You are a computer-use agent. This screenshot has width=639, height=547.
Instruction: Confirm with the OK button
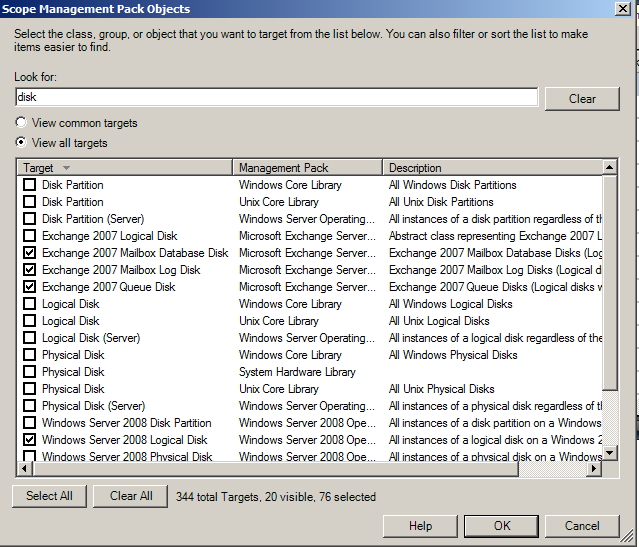tap(501, 526)
